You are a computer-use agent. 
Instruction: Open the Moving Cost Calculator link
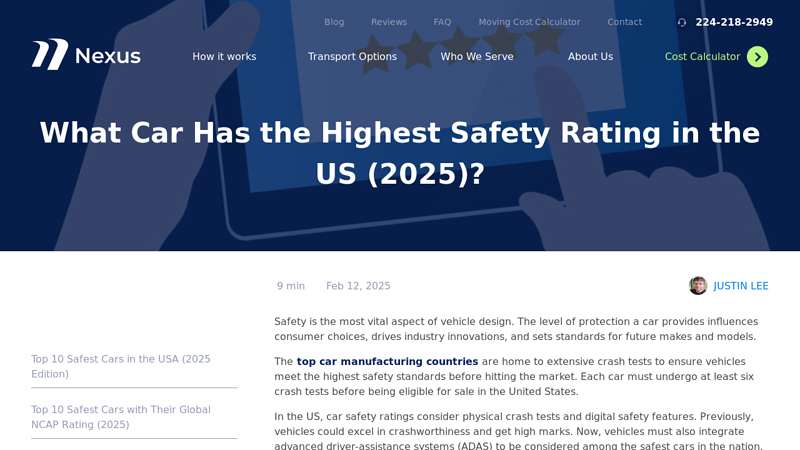[529, 22]
